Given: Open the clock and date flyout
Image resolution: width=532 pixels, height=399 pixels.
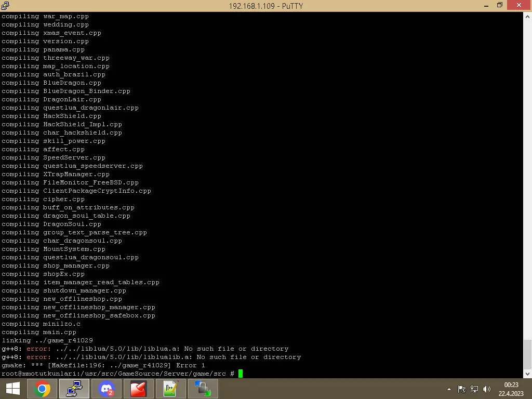Looking at the screenshot, I should (x=511, y=389).
